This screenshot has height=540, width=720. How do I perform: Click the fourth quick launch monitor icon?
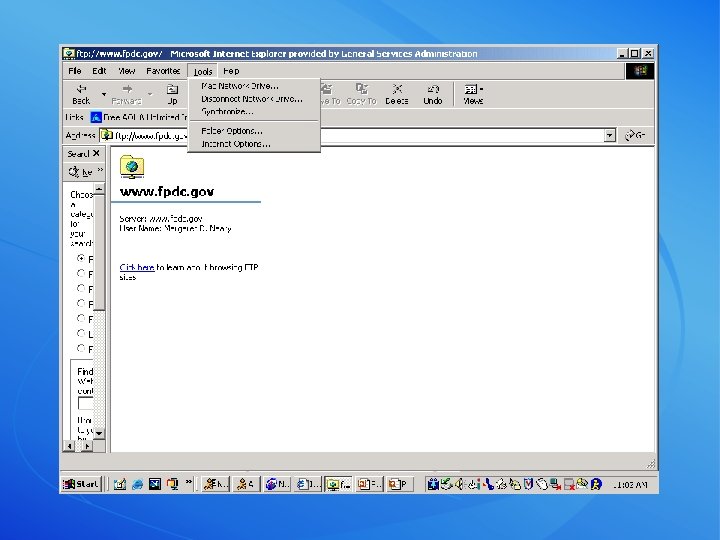point(172,484)
